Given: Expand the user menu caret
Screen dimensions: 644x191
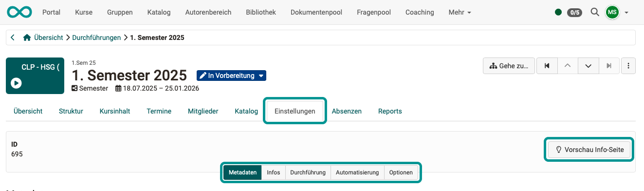Looking at the screenshot, I should point(626,13).
